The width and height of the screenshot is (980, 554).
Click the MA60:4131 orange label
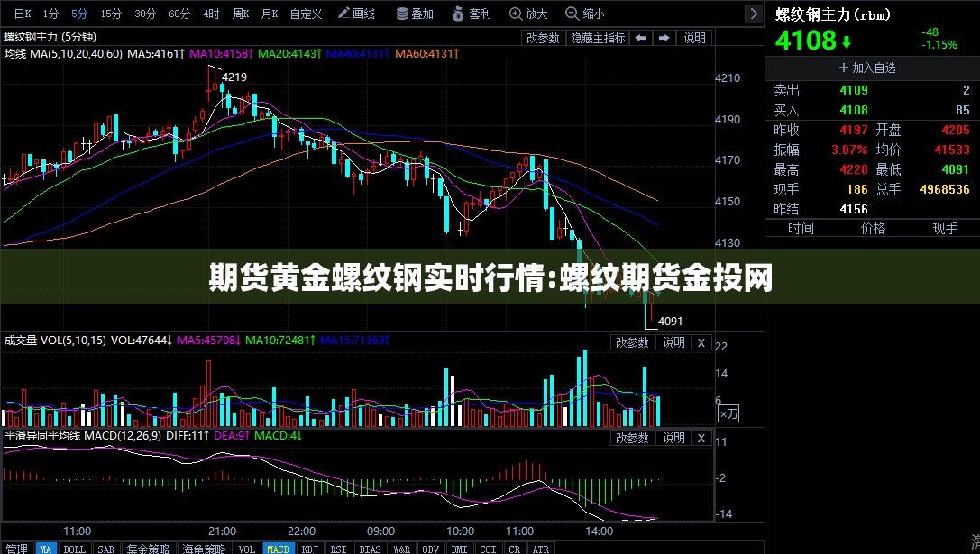426,54
